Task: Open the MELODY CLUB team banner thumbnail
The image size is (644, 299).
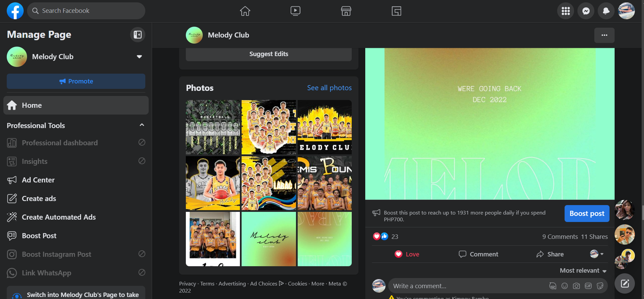Action: [325, 127]
